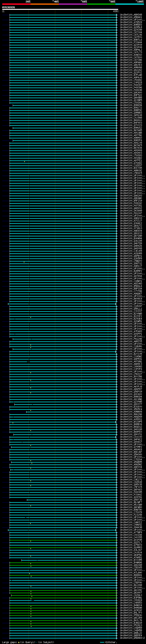Open hit UniRef100_Q285L8
The image size is (146, 644).
(131, 27)
